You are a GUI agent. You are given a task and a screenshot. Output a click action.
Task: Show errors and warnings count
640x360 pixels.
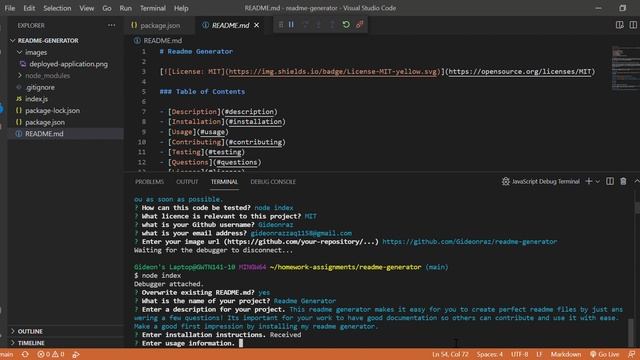tap(51, 354)
